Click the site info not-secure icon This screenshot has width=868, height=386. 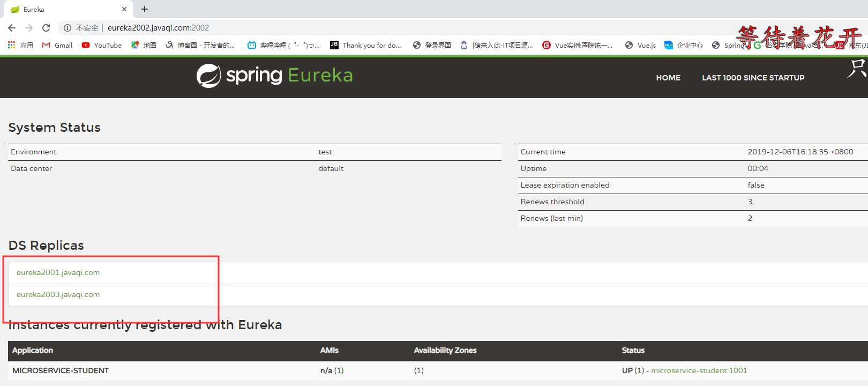pos(68,28)
